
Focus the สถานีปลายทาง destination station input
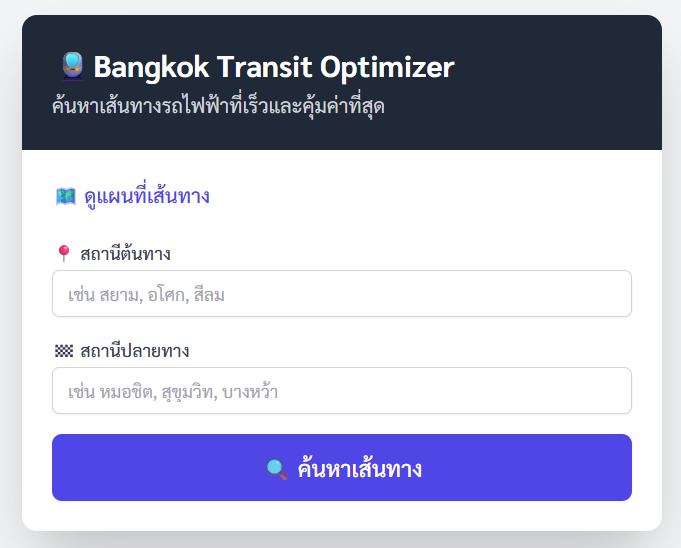tap(342, 391)
